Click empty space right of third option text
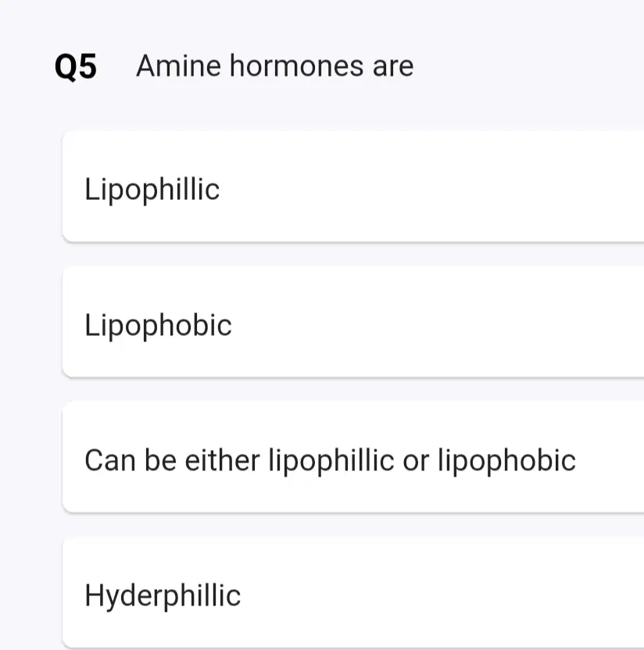 point(610,458)
